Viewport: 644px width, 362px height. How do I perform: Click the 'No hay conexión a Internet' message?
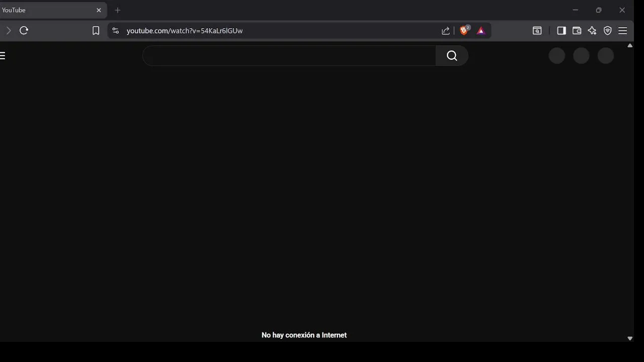304,335
